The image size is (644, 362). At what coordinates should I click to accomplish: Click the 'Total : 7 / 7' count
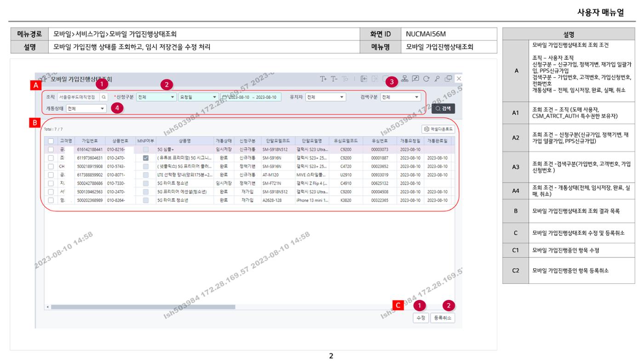tap(53, 129)
